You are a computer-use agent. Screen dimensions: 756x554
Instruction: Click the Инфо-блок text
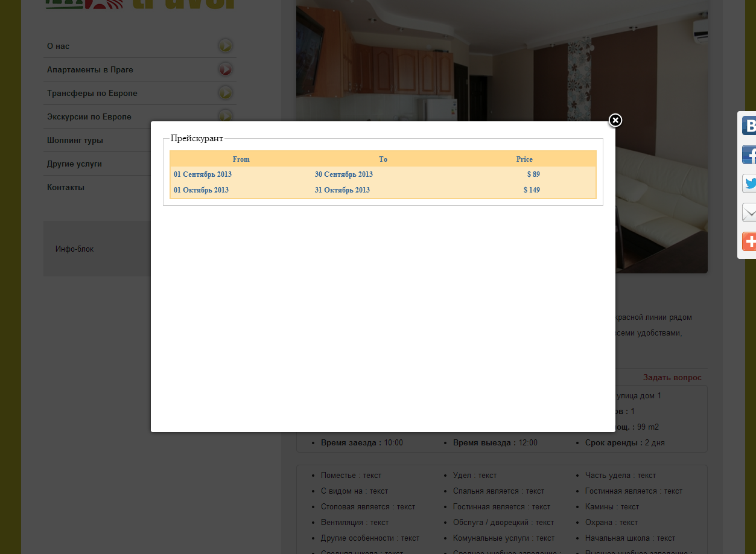point(74,249)
